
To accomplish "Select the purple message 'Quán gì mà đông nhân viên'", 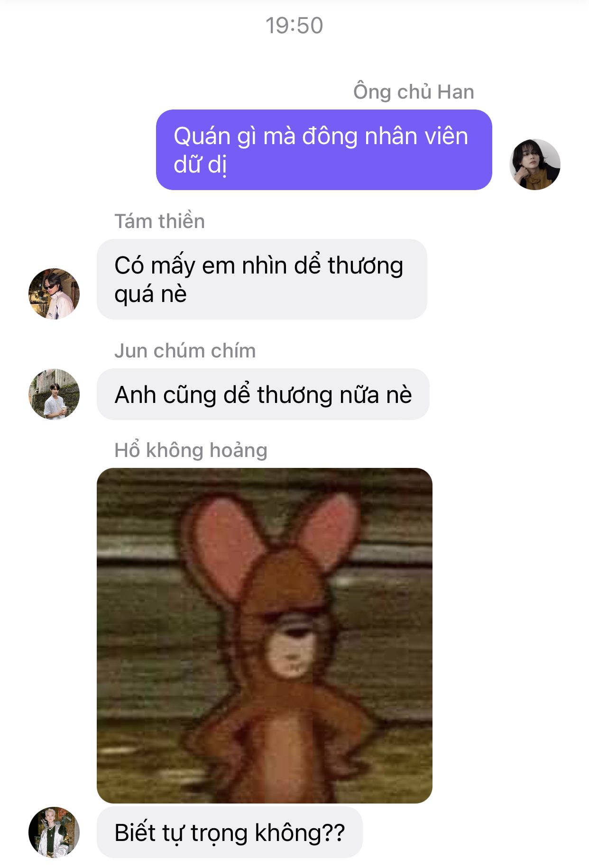I will click(324, 150).
